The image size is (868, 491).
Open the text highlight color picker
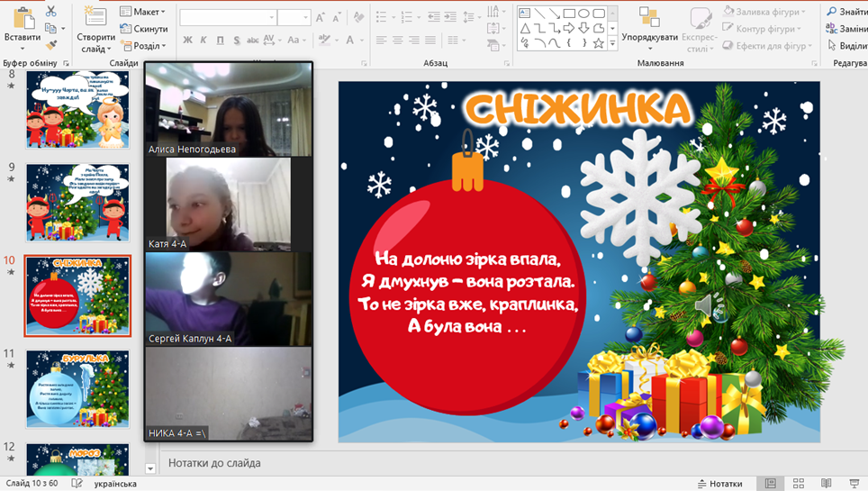tap(327, 40)
